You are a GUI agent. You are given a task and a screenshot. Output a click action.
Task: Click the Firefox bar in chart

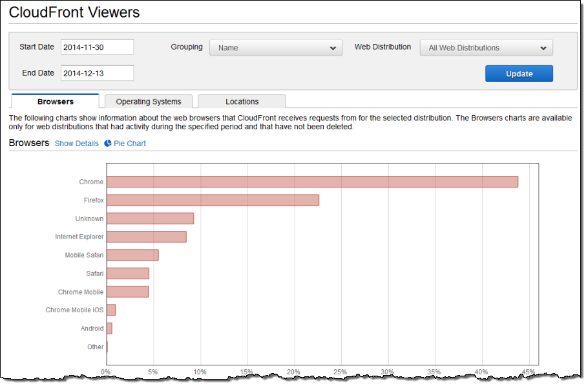point(213,200)
